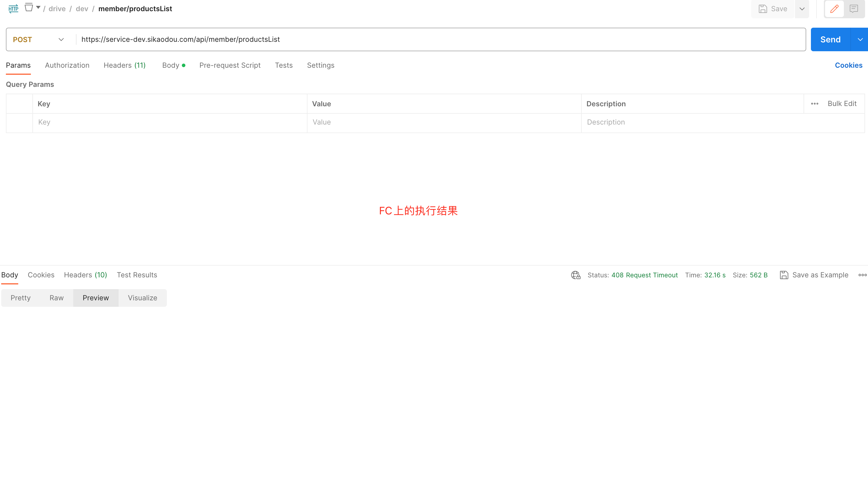Switch response view to Visualize
This screenshot has height=497, width=868.
coord(143,298)
